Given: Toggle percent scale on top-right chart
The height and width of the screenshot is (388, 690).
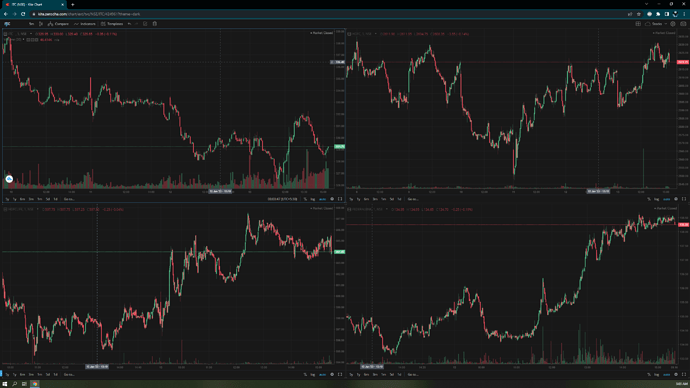Looking at the screenshot, I should point(649,199).
